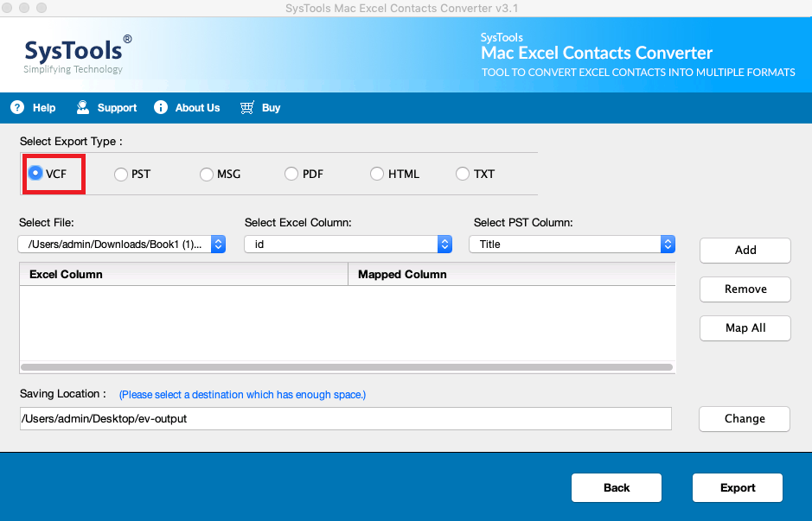This screenshot has width=812, height=521.
Task: Click the window title 'SysTools Mac Excel Contacts Converter v3.1'
Action: [402, 9]
